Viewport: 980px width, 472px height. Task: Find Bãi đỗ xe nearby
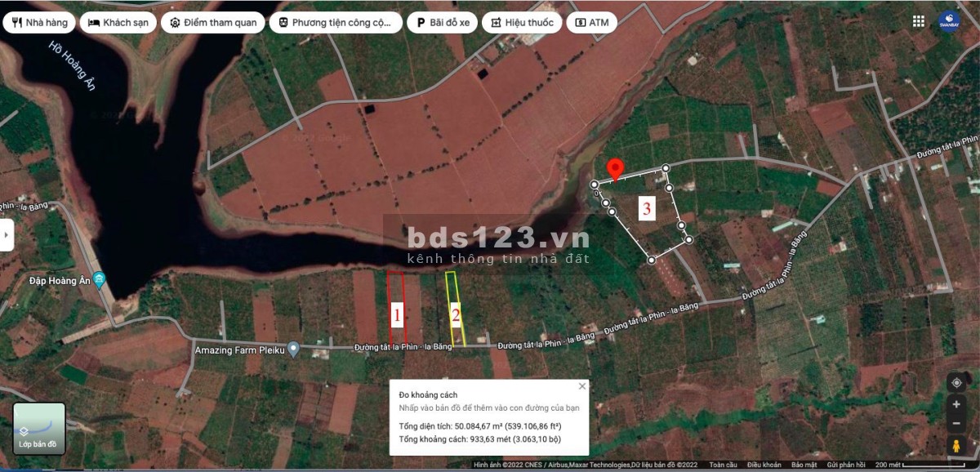click(443, 22)
